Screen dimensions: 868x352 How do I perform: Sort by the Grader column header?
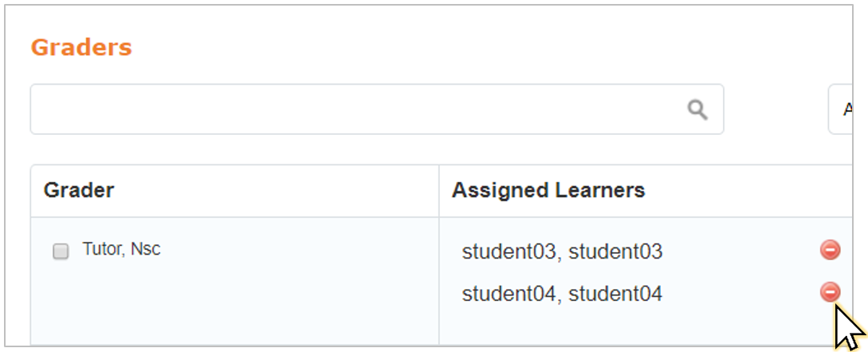click(79, 190)
